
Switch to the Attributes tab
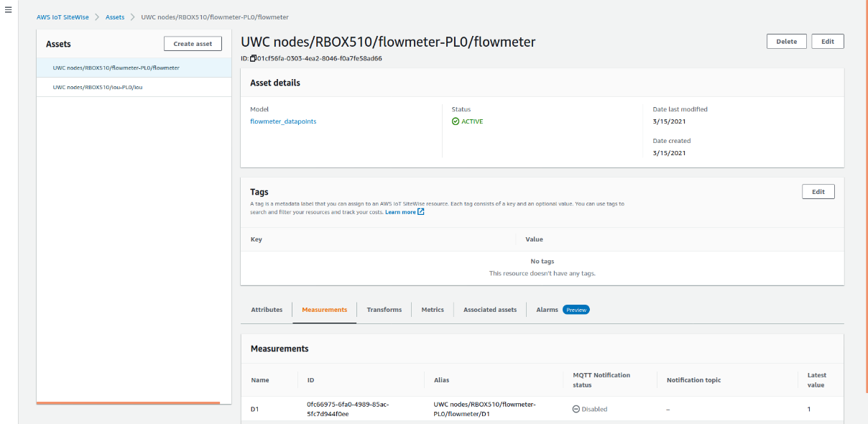pyautogui.click(x=267, y=309)
